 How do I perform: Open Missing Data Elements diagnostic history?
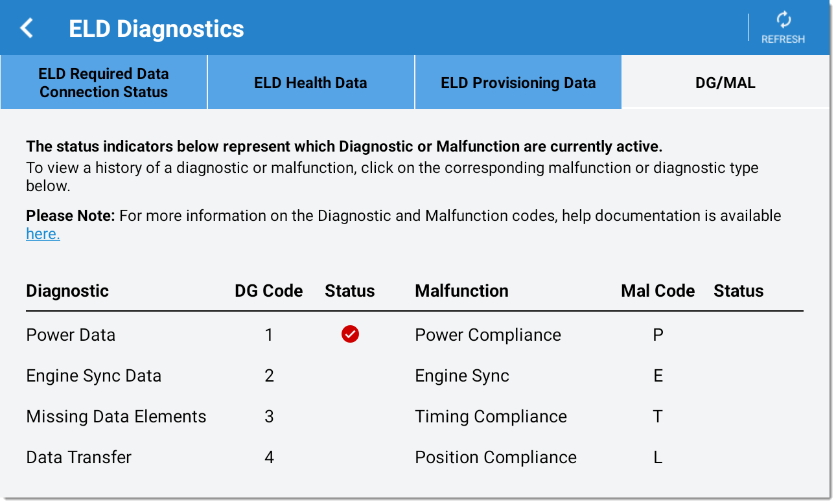[116, 417]
